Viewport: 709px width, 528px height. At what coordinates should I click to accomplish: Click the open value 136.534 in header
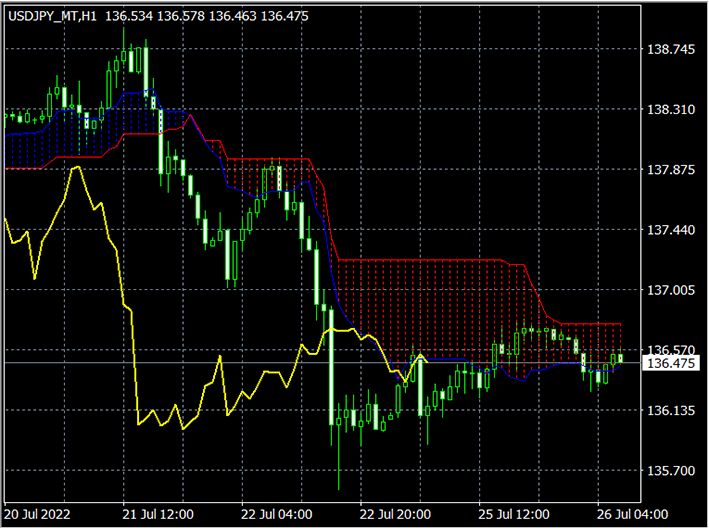click(129, 16)
